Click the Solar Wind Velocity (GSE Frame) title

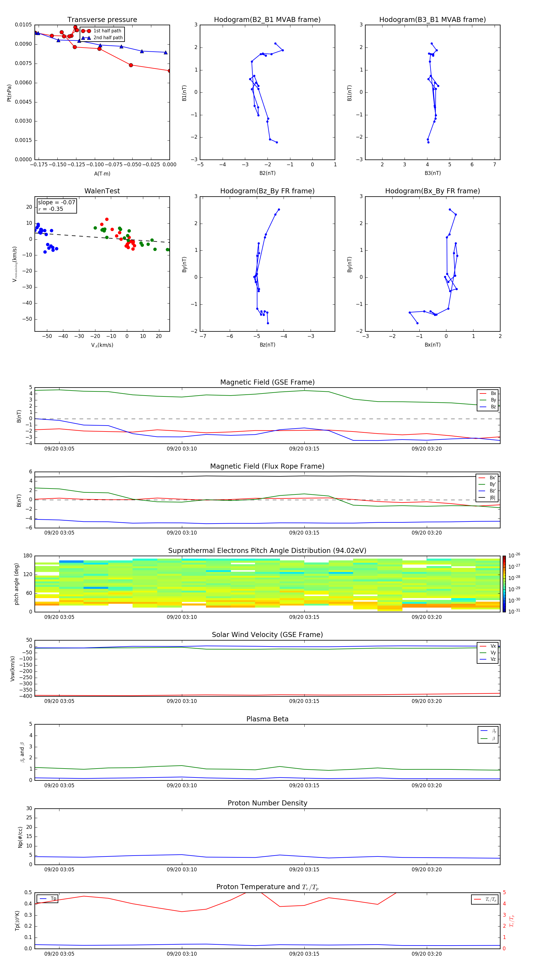coord(267,635)
